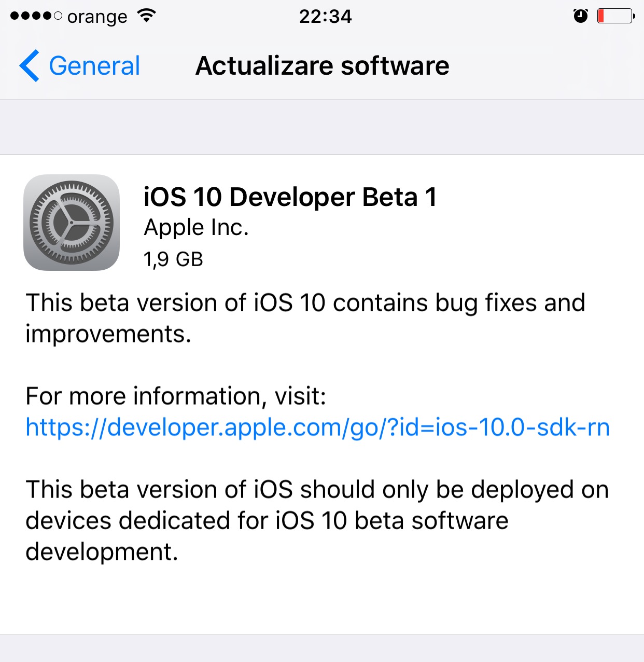Tap the low battery indicator
The height and width of the screenshot is (662, 644).
[615, 16]
